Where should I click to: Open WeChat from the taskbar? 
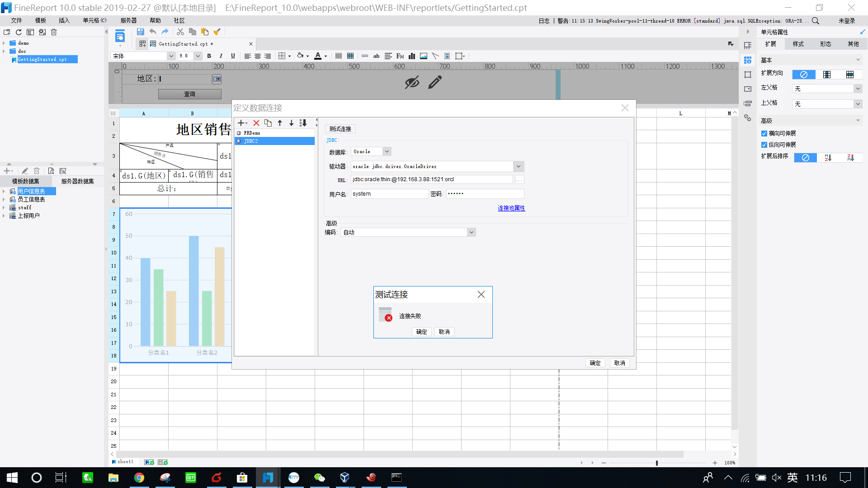pyautogui.click(x=320, y=478)
